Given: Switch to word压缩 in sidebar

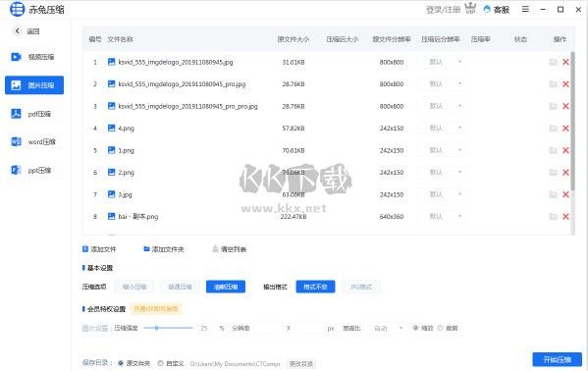Looking at the screenshot, I should [x=34, y=141].
